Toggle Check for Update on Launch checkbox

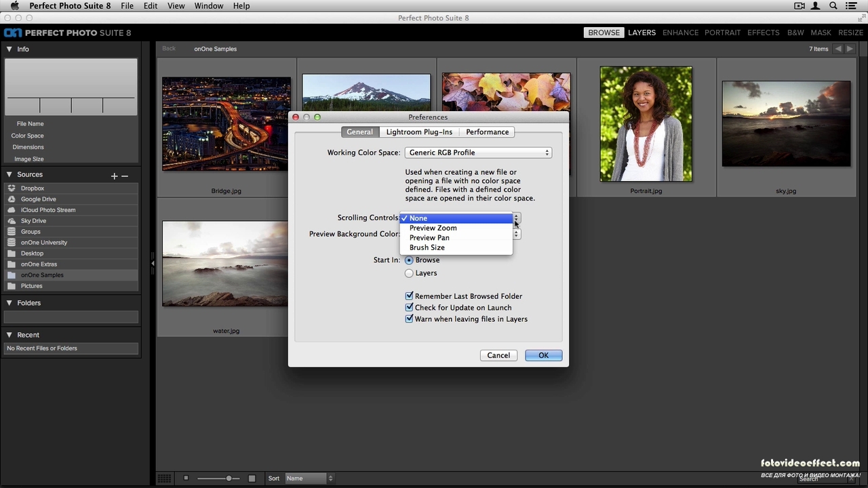[x=409, y=308]
